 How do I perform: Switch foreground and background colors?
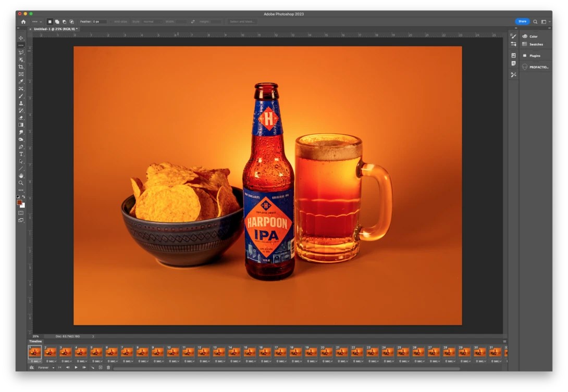[23, 197]
